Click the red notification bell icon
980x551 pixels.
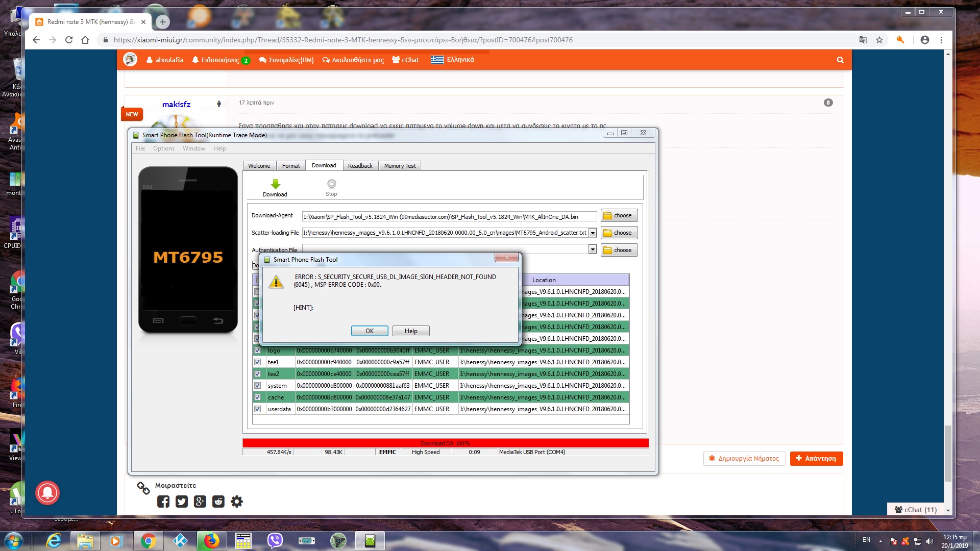click(x=47, y=492)
